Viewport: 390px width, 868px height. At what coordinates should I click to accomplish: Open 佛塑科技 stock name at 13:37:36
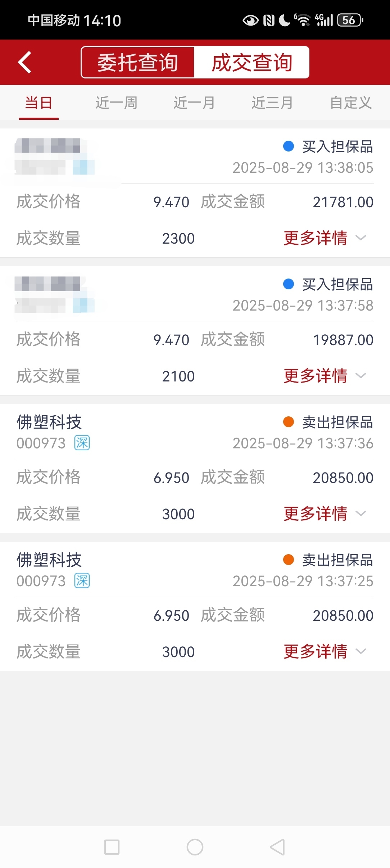[49, 422]
